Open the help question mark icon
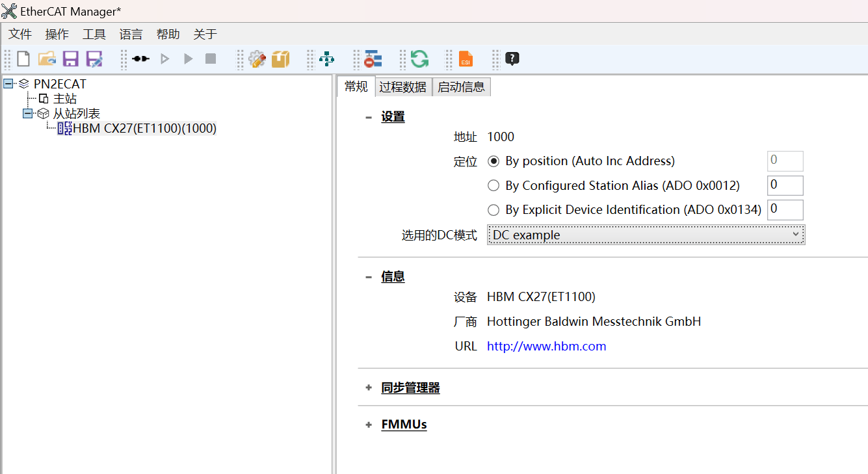 (512, 59)
